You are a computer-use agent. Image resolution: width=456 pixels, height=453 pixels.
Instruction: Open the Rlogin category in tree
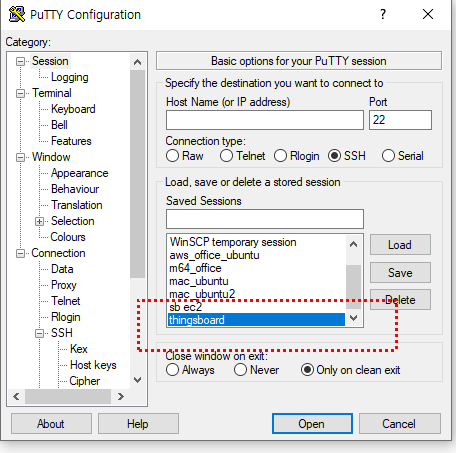(x=65, y=317)
